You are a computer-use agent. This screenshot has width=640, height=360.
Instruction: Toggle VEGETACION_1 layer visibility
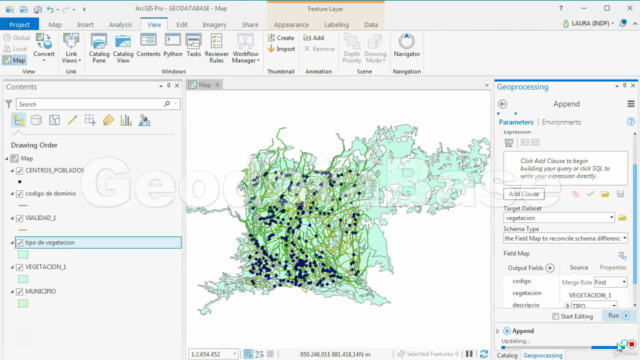tap(20, 267)
